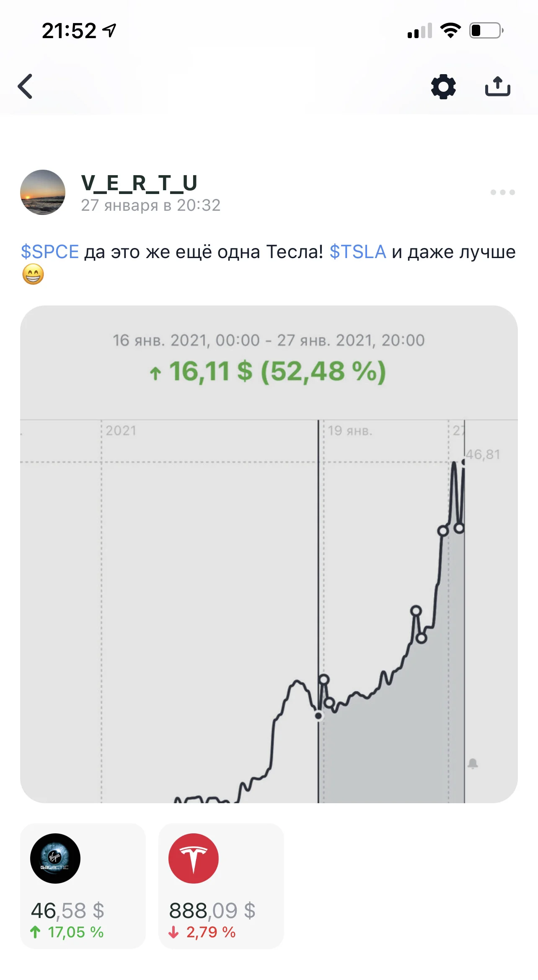
Task: Tap the back arrow icon
Action: [x=25, y=86]
